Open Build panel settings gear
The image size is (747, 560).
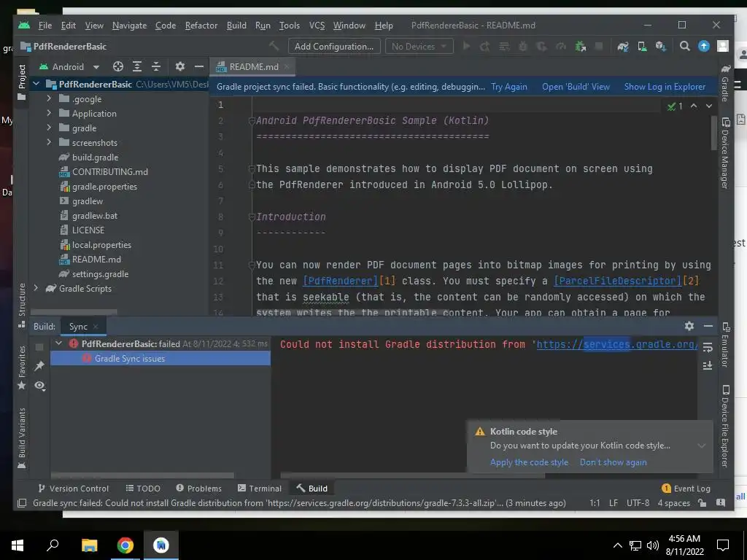coord(689,326)
